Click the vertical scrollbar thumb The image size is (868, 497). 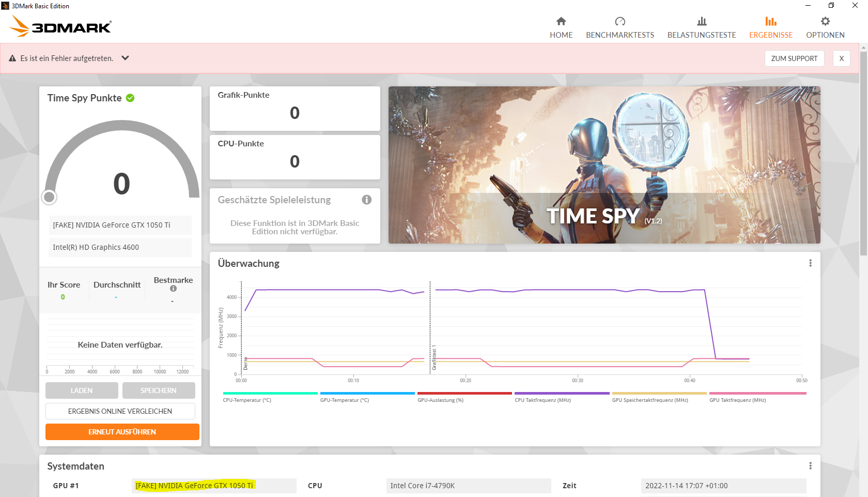[863, 153]
